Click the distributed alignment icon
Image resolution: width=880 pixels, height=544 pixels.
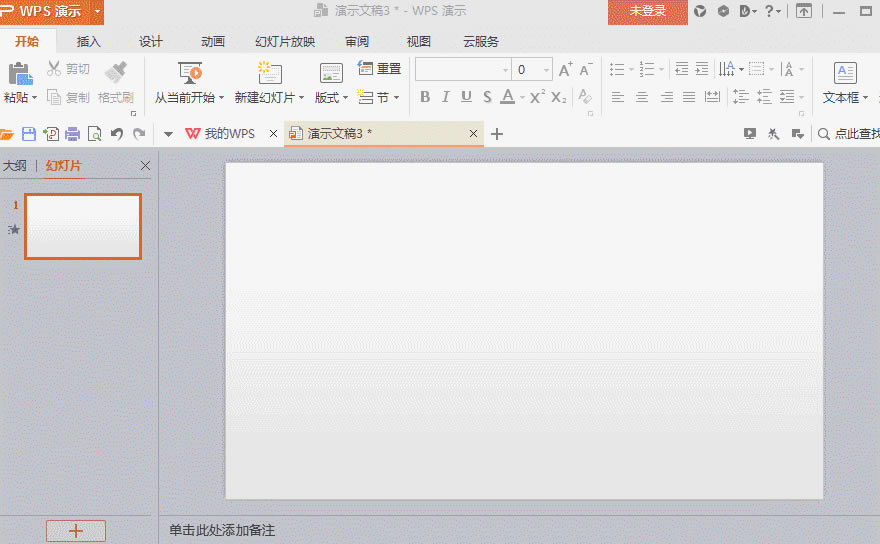pos(712,97)
